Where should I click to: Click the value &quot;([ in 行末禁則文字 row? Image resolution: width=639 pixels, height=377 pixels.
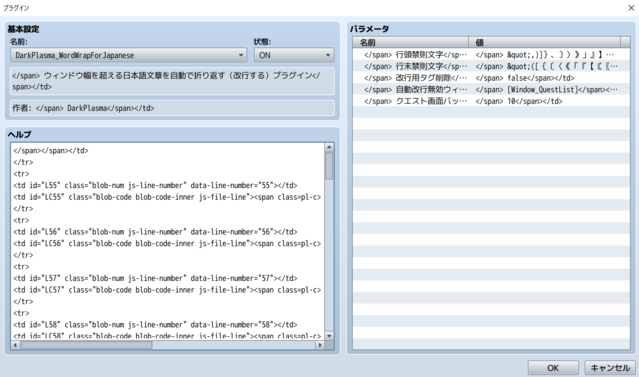pyautogui.click(x=546, y=66)
